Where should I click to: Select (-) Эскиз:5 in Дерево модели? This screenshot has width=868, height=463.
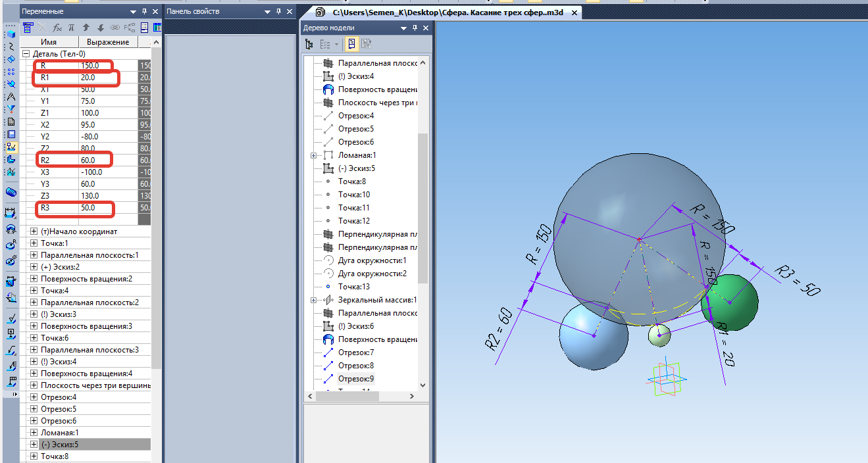click(x=357, y=168)
